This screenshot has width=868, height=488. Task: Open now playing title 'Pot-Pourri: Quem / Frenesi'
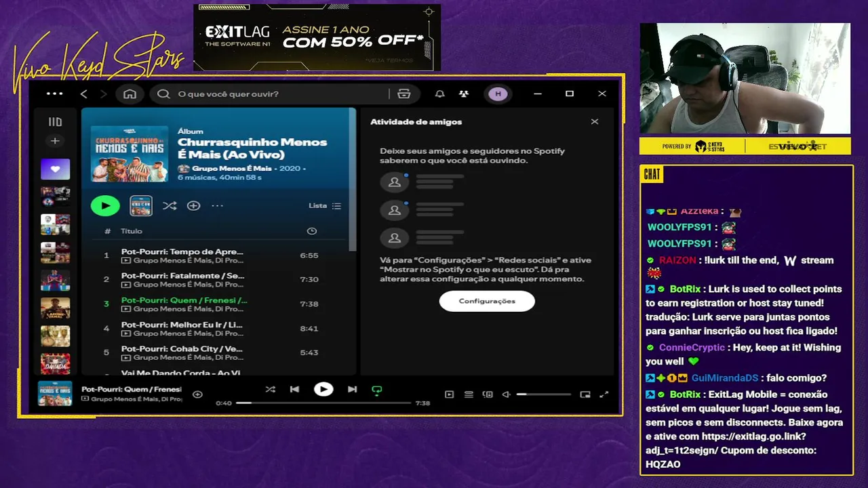[x=132, y=389]
